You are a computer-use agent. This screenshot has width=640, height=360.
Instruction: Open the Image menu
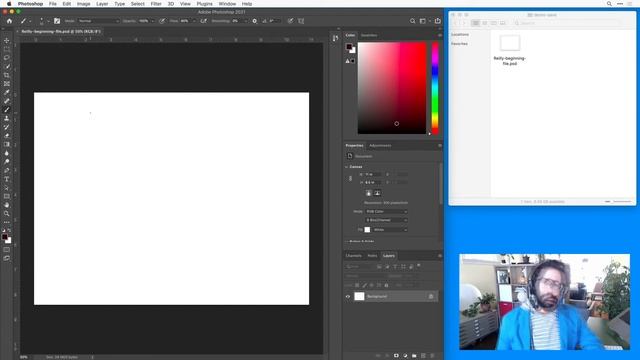(83, 4)
